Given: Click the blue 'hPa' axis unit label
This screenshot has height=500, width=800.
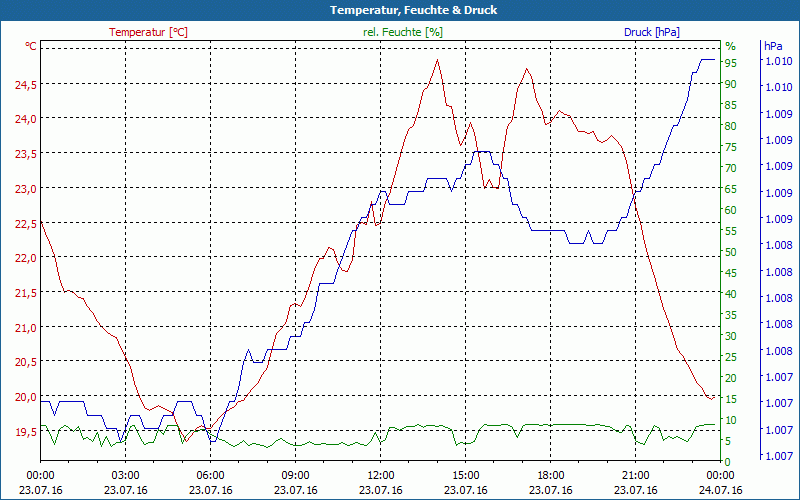Looking at the screenshot, I should [773, 46].
